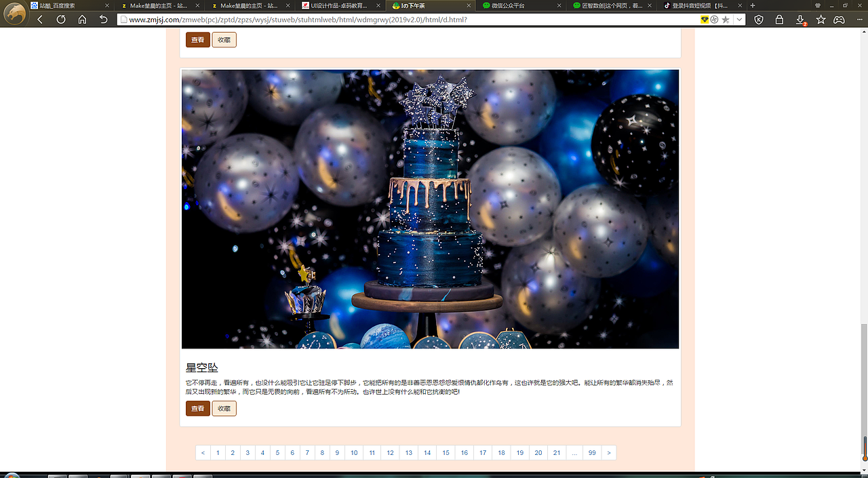The height and width of the screenshot is (478, 868).
Task: Click the yellow shield icon in address bar
Action: pyautogui.click(x=705, y=20)
